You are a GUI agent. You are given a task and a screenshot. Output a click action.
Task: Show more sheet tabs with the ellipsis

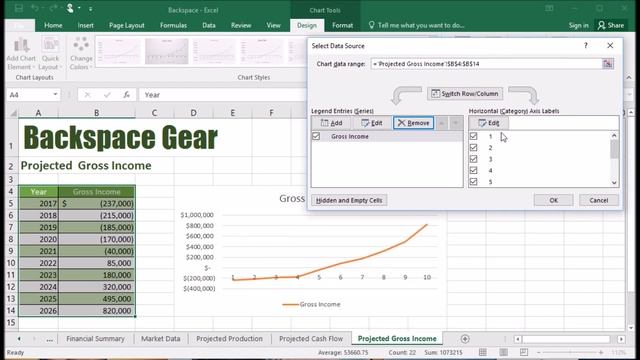[49, 339]
